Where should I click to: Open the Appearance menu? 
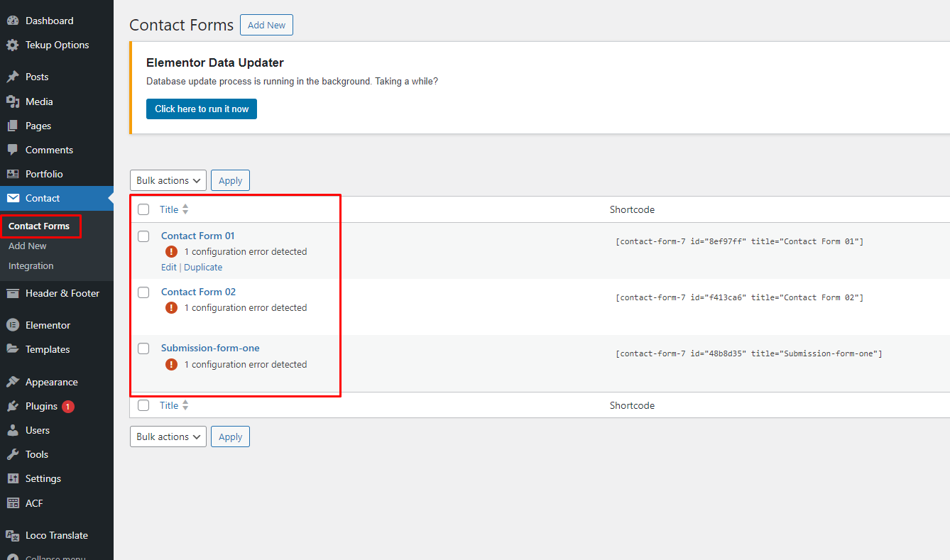[x=57, y=382]
